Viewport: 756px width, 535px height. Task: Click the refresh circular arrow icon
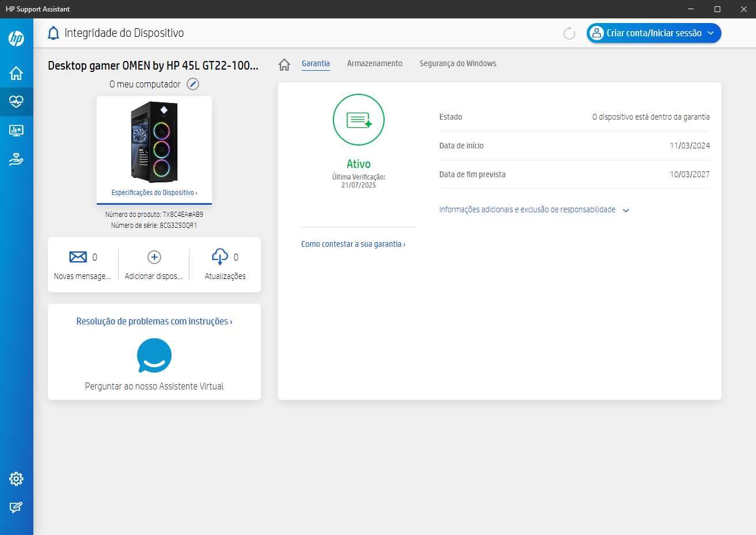point(569,33)
